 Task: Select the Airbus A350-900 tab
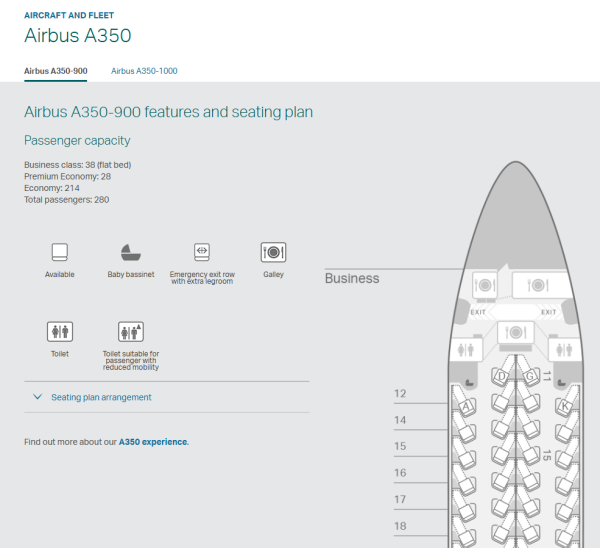coord(55,71)
